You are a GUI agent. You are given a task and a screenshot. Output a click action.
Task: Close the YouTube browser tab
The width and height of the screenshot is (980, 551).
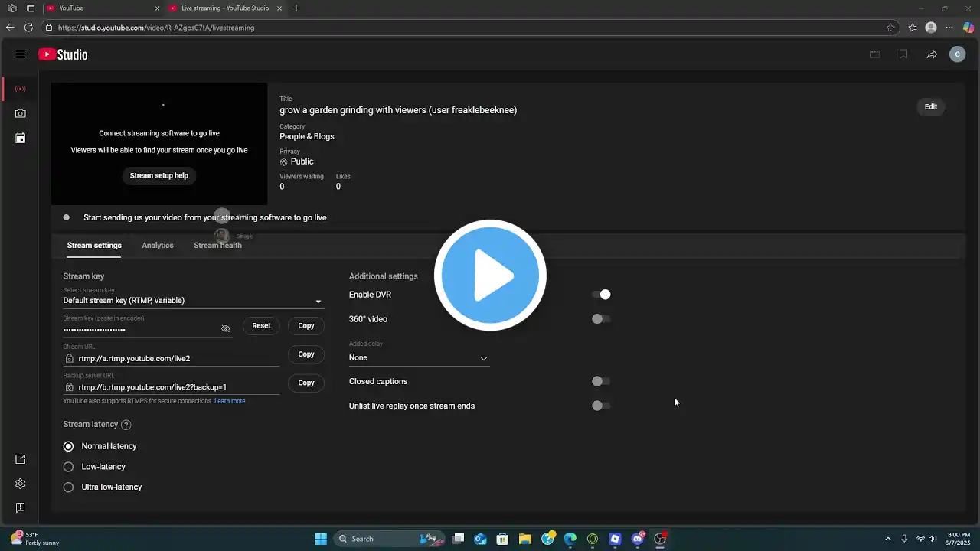point(158,8)
